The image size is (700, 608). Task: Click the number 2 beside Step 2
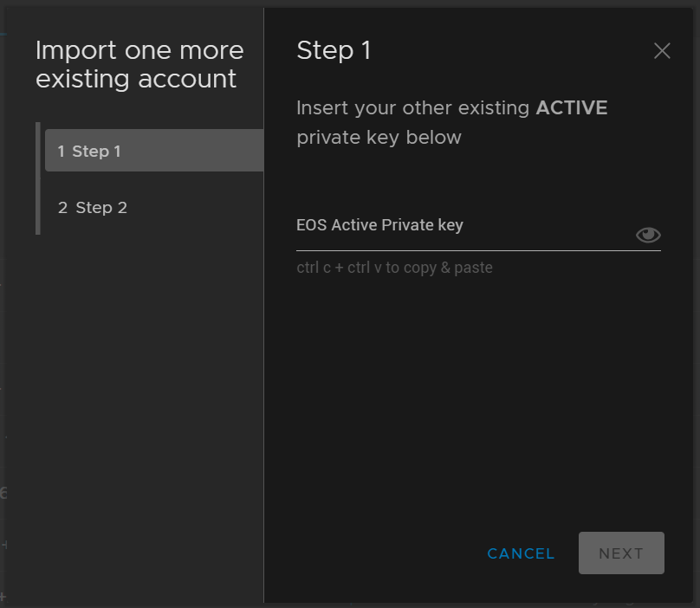pyautogui.click(x=62, y=208)
